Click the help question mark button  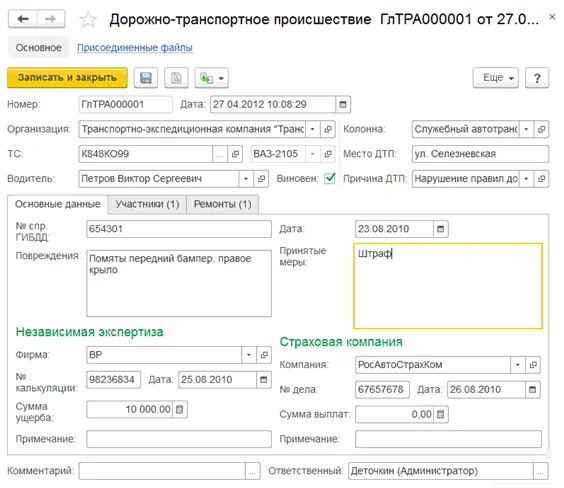point(537,78)
